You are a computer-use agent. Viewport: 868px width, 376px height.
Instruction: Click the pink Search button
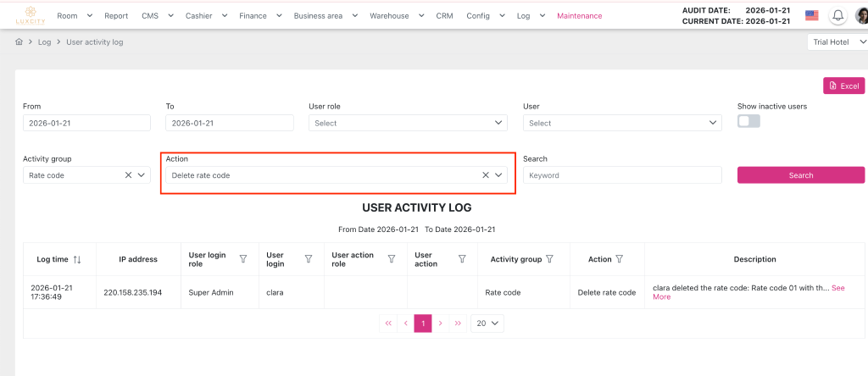coord(800,175)
